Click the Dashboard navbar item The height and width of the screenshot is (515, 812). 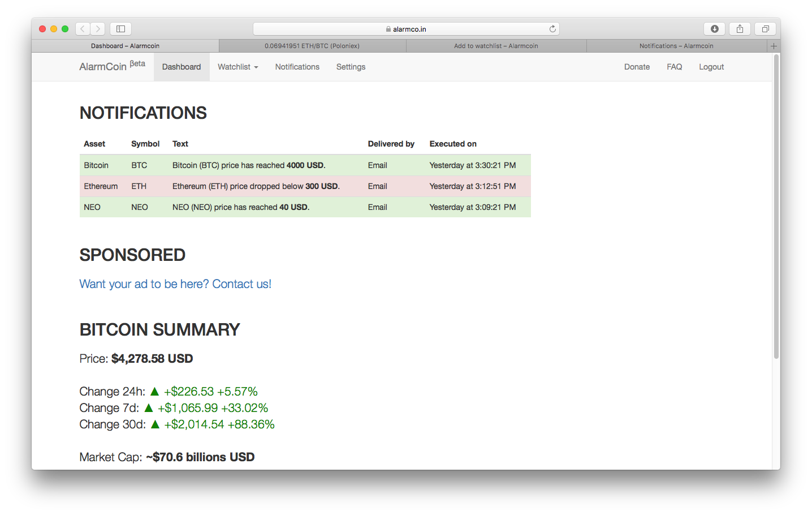(x=182, y=67)
